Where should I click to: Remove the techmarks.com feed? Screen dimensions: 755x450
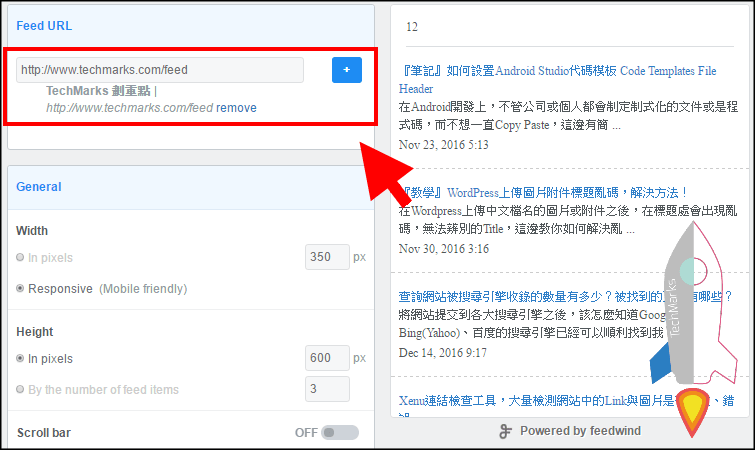click(x=236, y=108)
